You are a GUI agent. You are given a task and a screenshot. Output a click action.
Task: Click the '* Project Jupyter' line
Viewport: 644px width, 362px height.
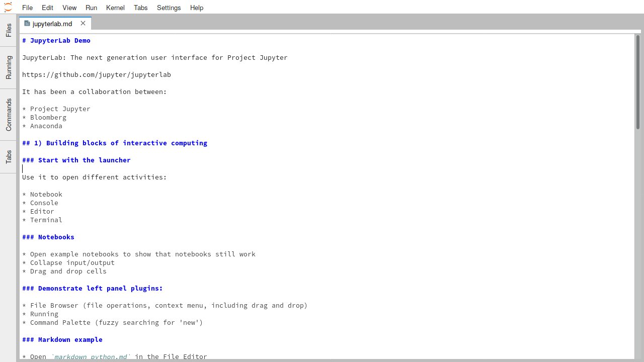[x=56, y=109]
